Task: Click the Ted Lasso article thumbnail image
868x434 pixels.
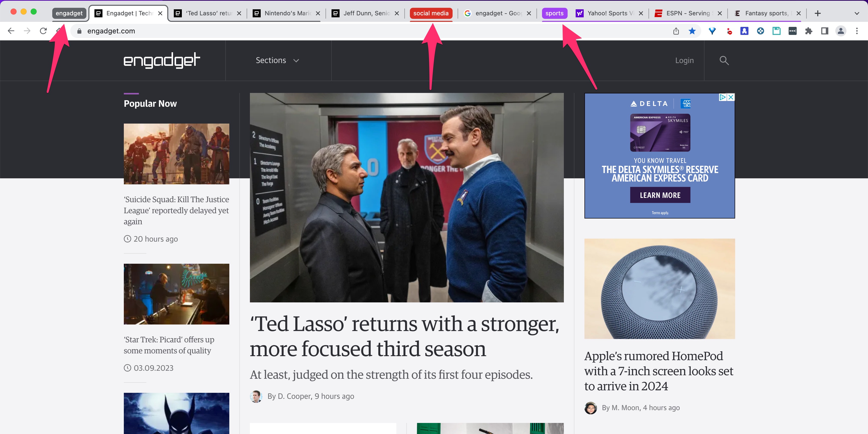Action: pos(407,198)
